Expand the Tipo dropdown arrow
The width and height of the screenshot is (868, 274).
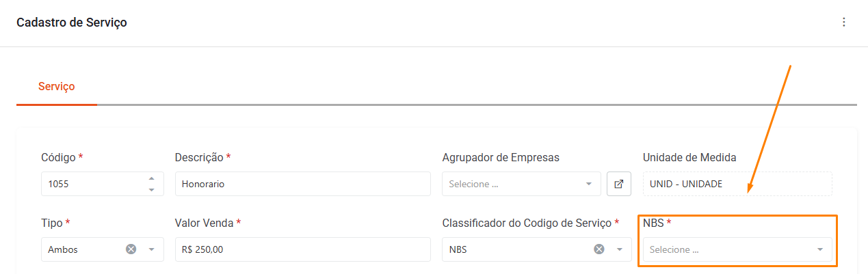151,249
